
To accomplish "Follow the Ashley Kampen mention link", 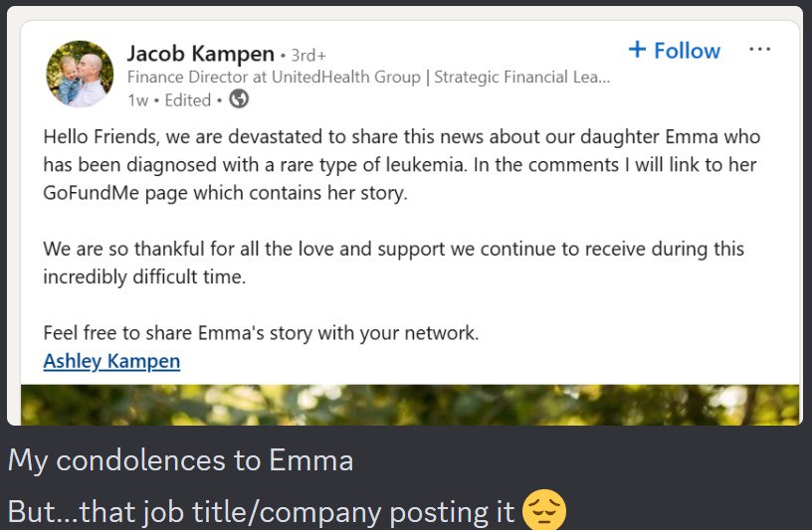I will click(x=111, y=361).
